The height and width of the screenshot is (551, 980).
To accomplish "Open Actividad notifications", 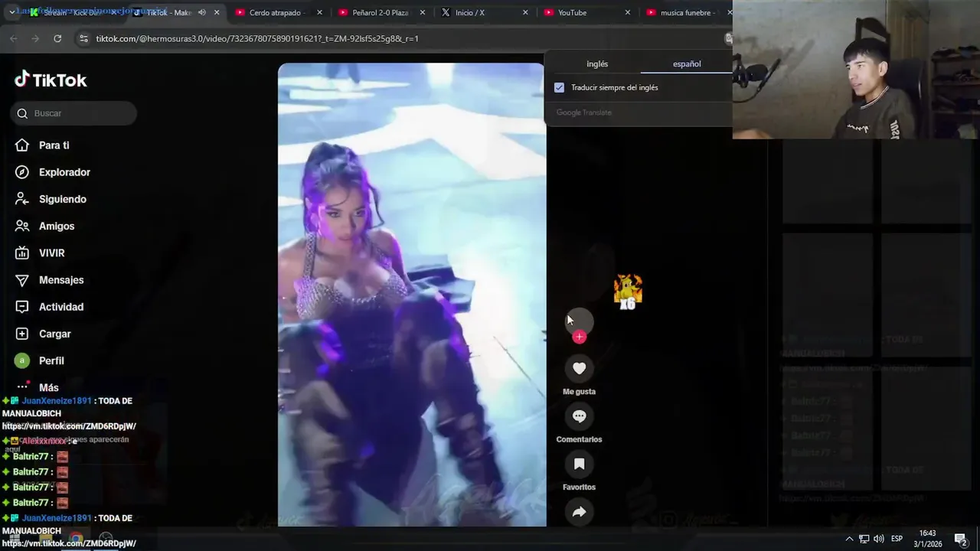I will click(50, 307).
